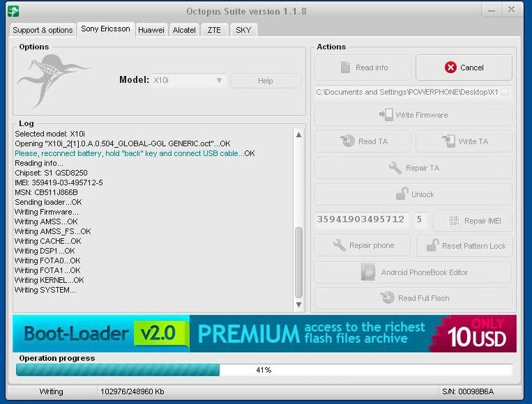Click the Repair TA wrench icon
532x404 pixels.
click(x=395, y=168)
